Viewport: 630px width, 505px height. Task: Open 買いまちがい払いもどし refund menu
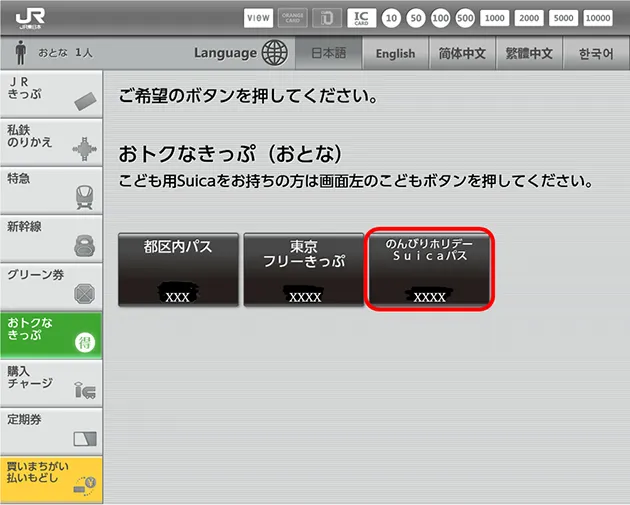tap(51, 480)
